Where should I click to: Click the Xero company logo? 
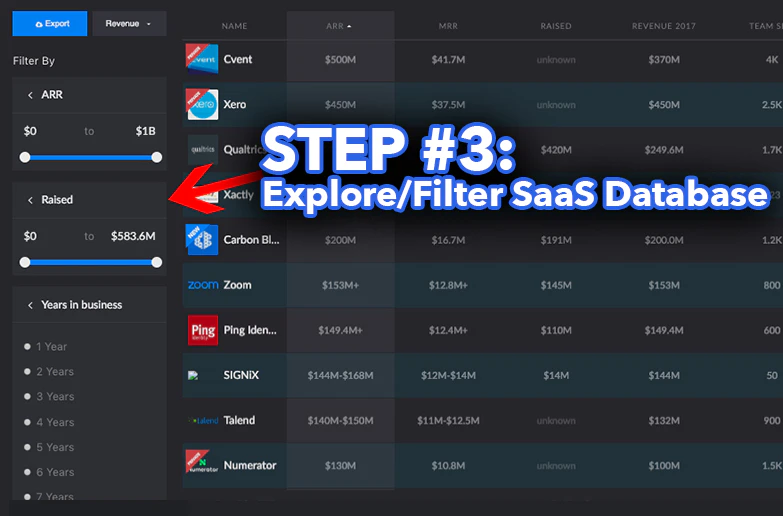(202, 104)
